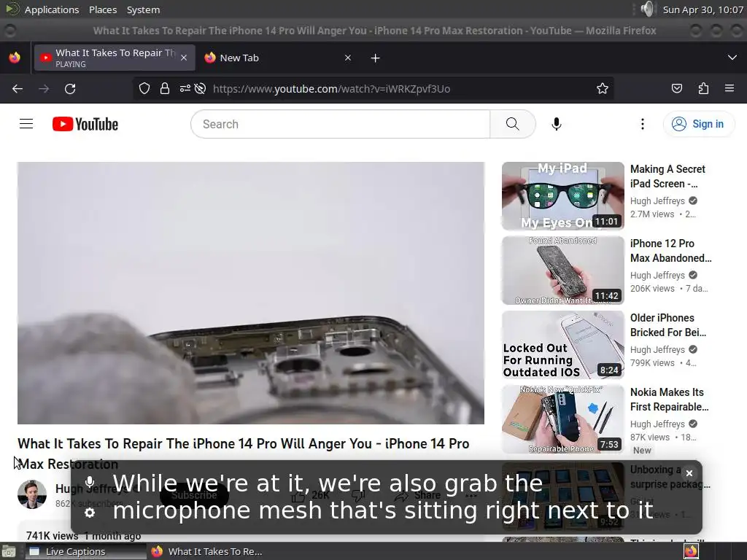Open the System menu

(143, 9)
